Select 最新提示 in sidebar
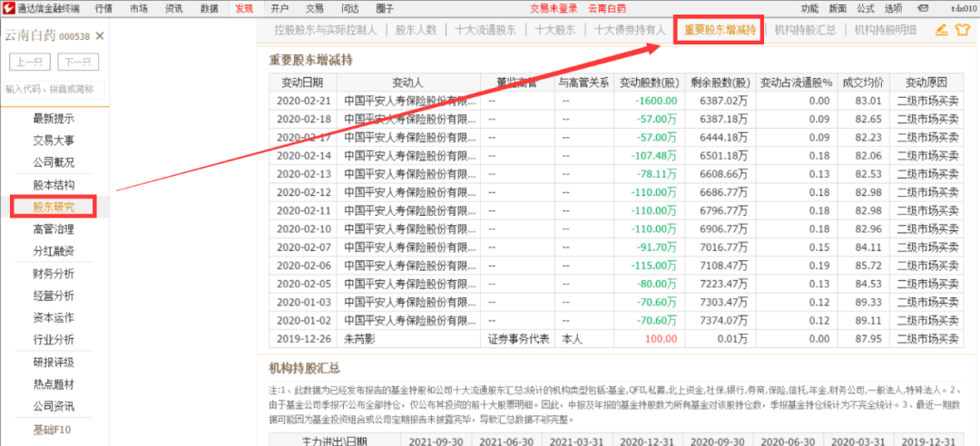Image resolution: width=980 pixels, height=446 pixels. (x=54, y=119)
